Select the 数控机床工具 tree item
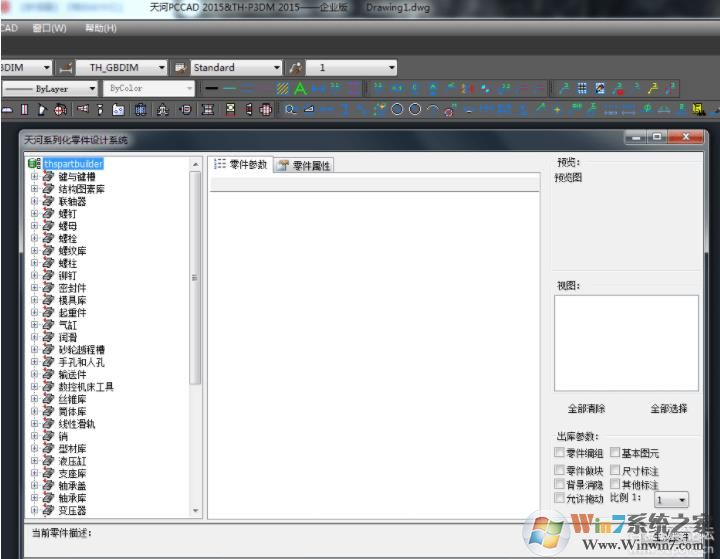Screen dimensions: 720x559 click(x=86, y=387)
